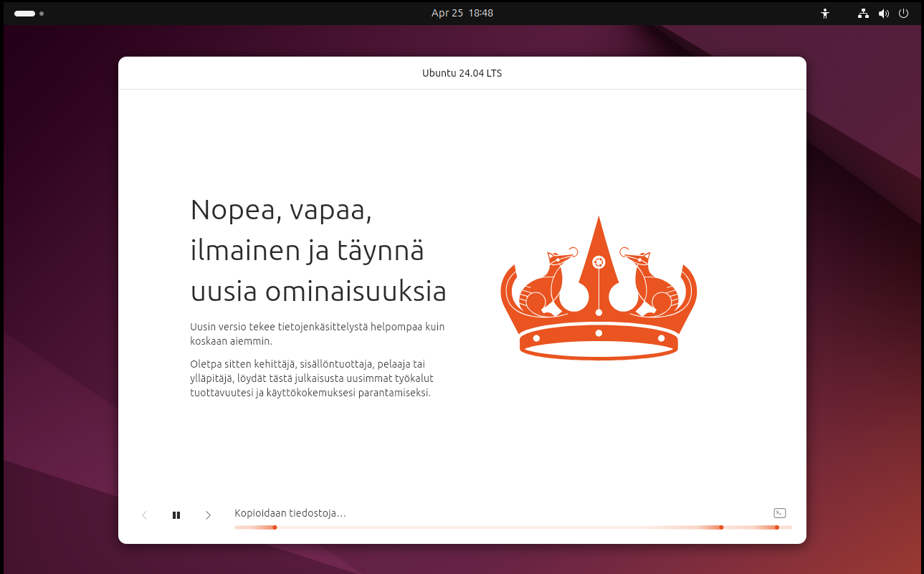Click the first progress bar marker dot

pos(275,527)
